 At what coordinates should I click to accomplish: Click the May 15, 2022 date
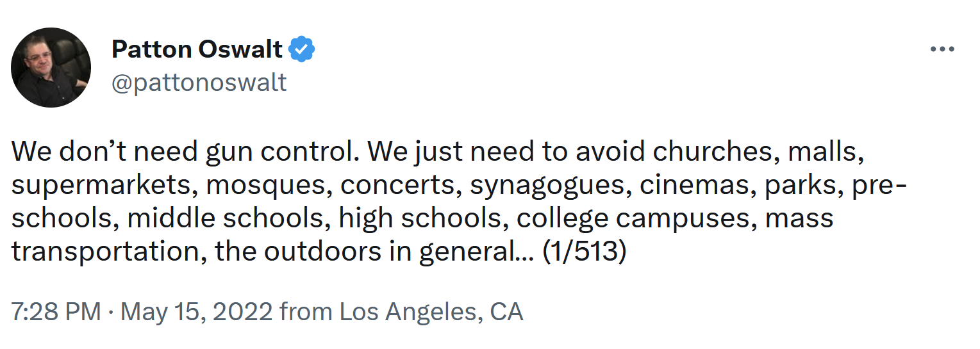click(x=197, y=312)
